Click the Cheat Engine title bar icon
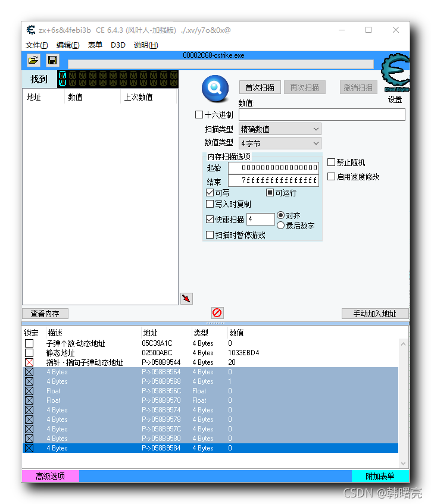The width and height of the screenshot is (431, 504). (31, 30)
